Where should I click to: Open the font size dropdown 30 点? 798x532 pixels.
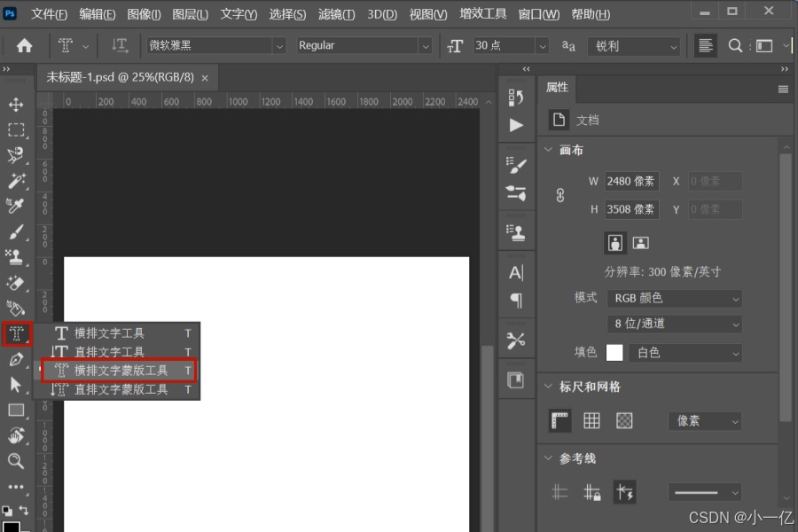(511, 46)
